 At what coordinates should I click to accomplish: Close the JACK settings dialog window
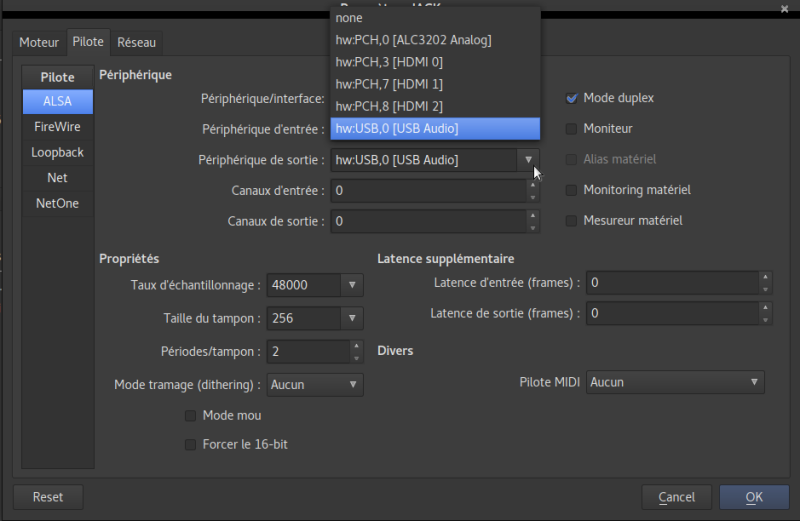[783, 8]
